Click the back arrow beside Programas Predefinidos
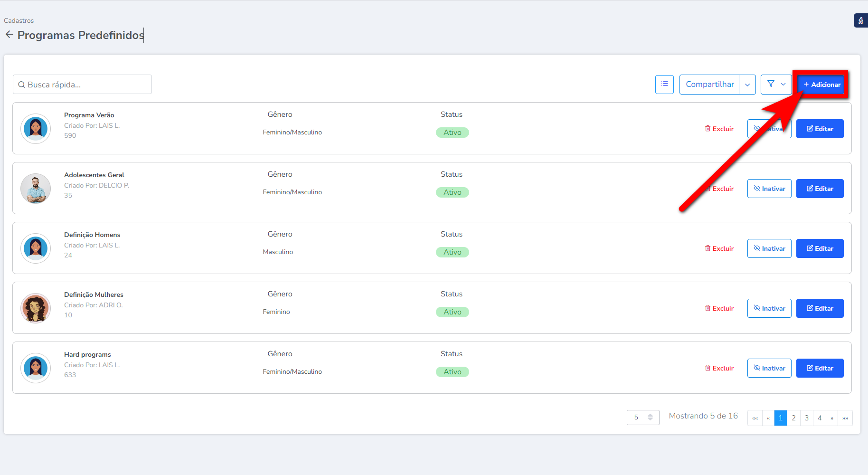Viewport: 868px width, 475px height. [9, 35]
